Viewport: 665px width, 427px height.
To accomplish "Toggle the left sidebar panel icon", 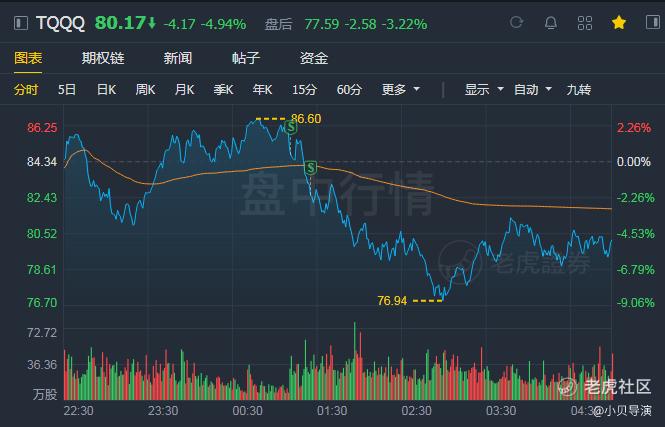I will pos(21,23).
